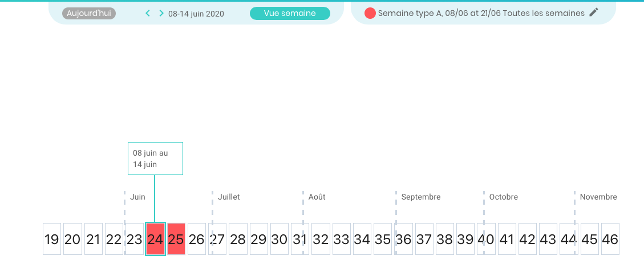Select week 33 in August
This screenshot has height=268, width=644.
(341, 239)
